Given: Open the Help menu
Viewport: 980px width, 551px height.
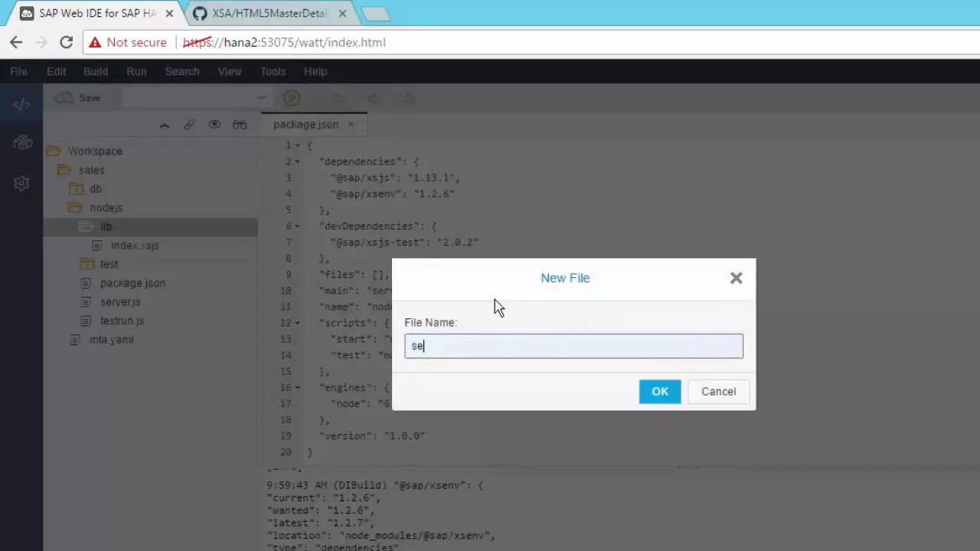Looking at the screenshot, I should click(315, 71).
